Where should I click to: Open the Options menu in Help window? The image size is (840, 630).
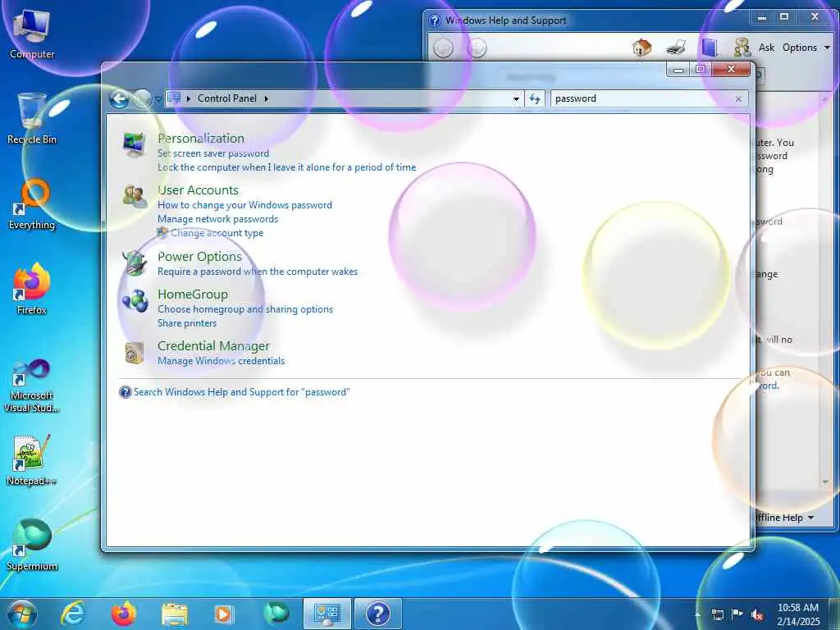[806, 48]
